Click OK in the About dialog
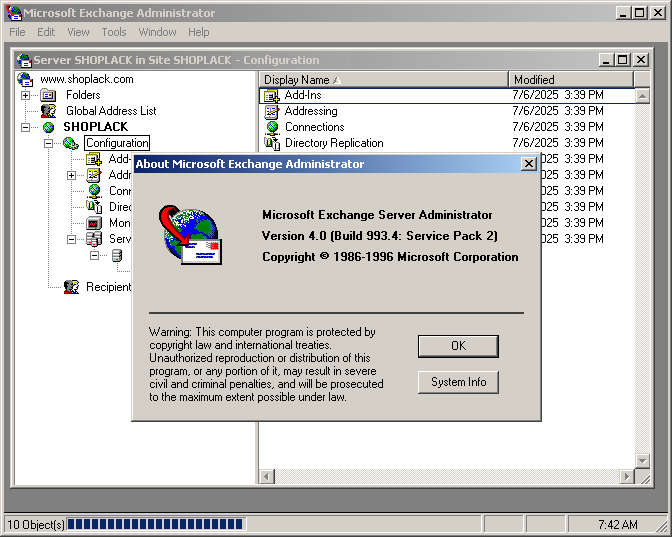The image size is (672, 537). pos(458,346)
